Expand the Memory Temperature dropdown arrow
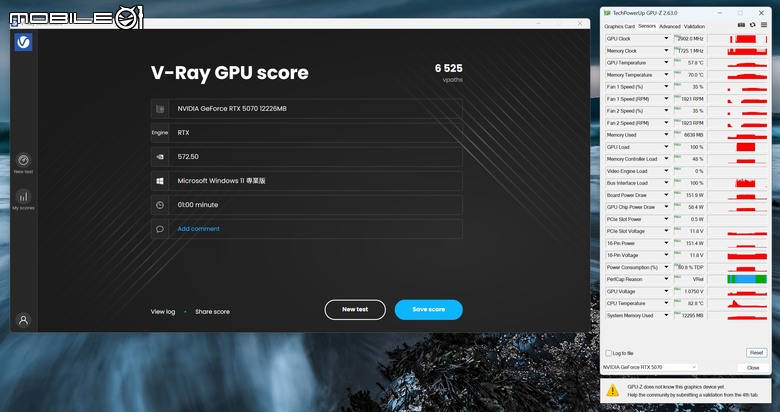The image size is (780, 412). click(x=666, y=75)
